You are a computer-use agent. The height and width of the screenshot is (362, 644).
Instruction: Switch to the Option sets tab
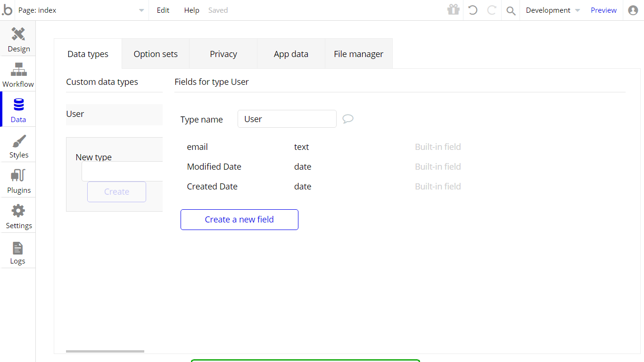pyautogui.click(x=156, y=54)
